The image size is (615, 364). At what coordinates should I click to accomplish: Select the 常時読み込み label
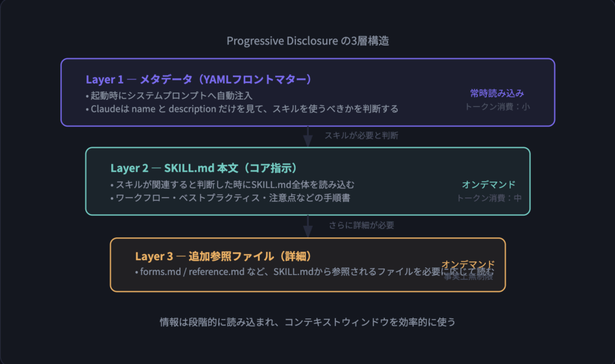(497, 93)
